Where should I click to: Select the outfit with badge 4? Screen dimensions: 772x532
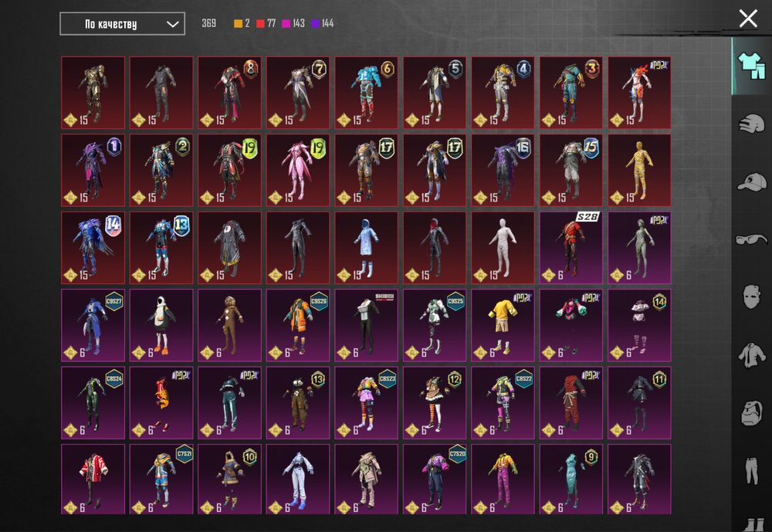(503, 93)
